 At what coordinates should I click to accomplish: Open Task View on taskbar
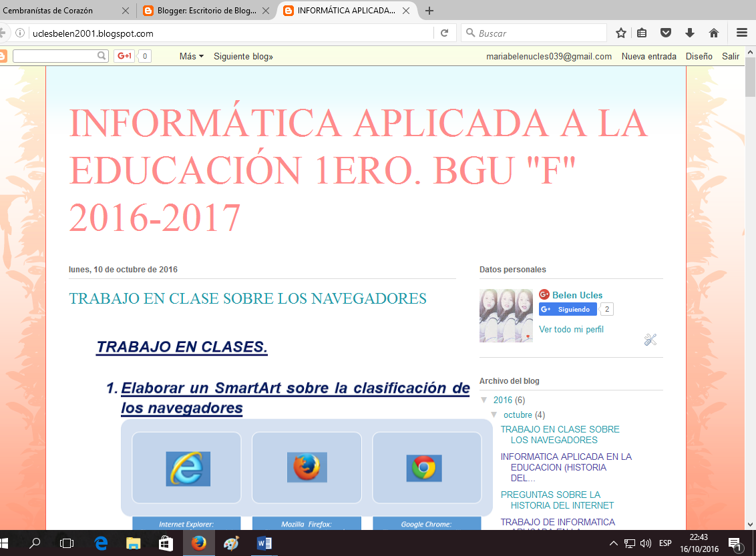(67, 543)
